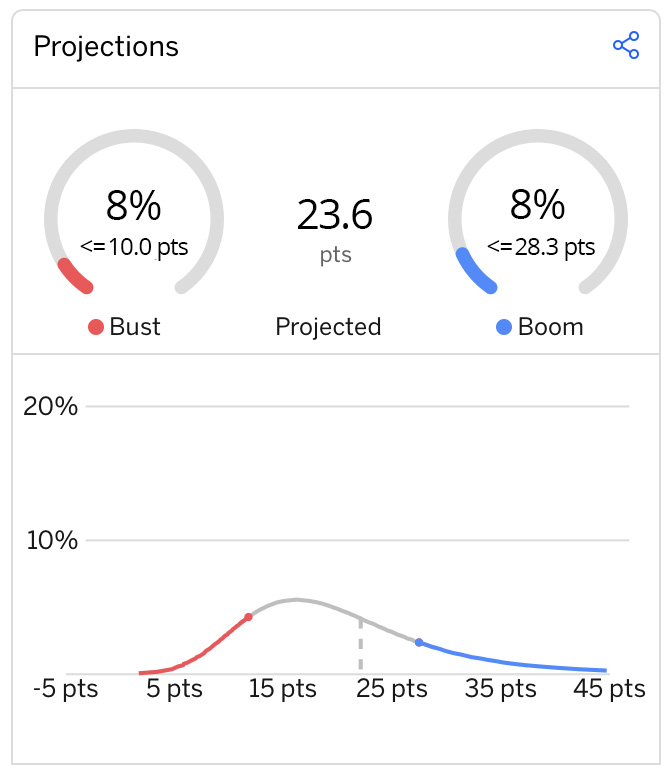This screenshot has height=774, width=671.
Task: Click the Projections title text
Action: click(x=106, y=47)
